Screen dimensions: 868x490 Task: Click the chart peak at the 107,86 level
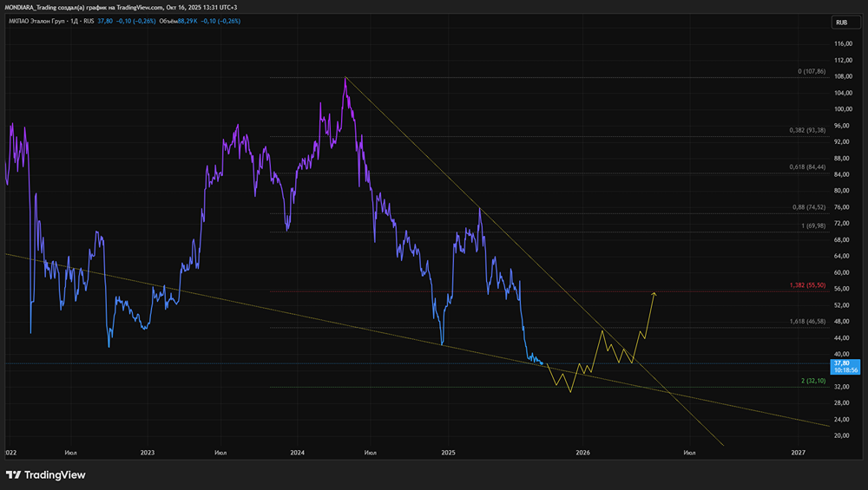coord(345,78)
